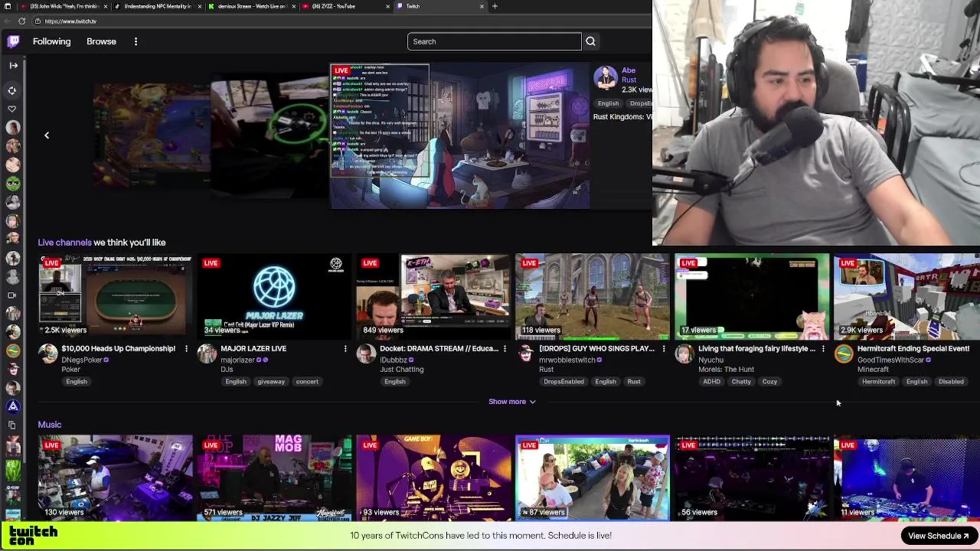Click the blue triangle logo avatar in sidebar
Screen dimensions: 980x551
(x=12, y=406)
